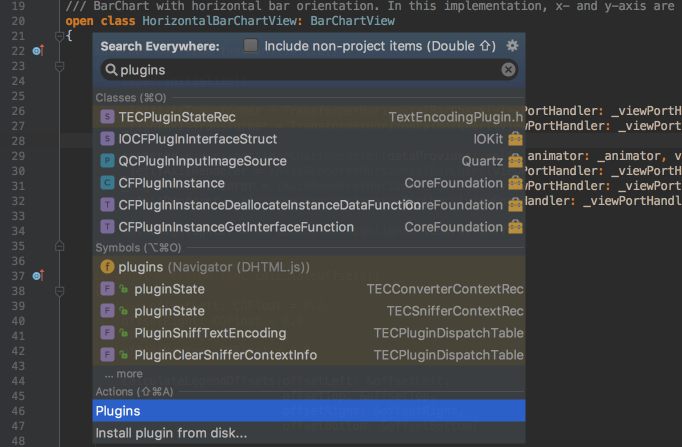Open the Plugins action

point(309,411)
